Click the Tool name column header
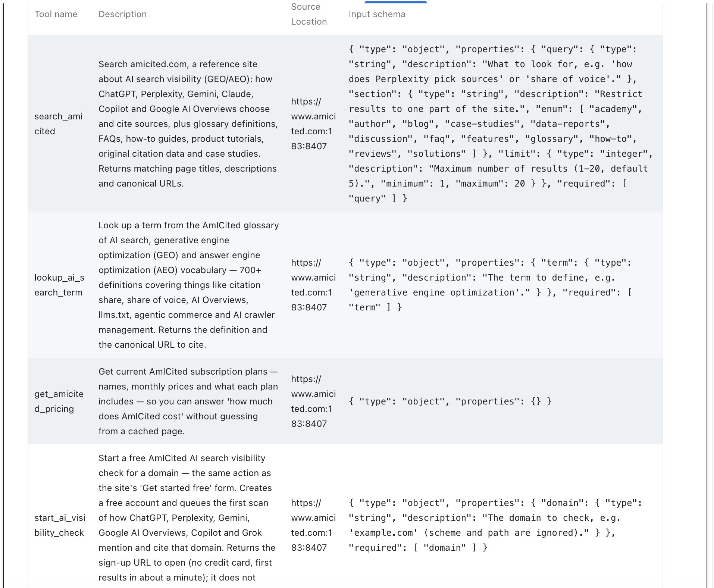714x588 pixels. click(56, 14)
